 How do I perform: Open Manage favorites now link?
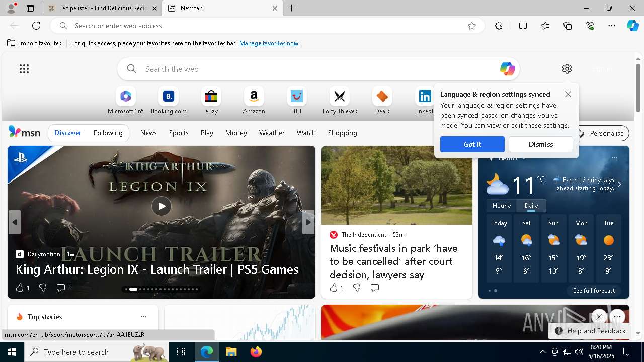pos(269,43)
